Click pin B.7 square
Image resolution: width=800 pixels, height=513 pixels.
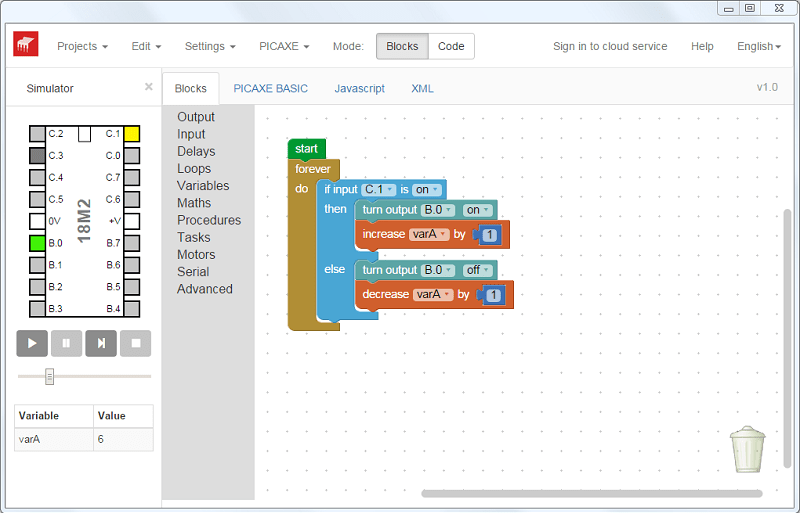[132, 243]
